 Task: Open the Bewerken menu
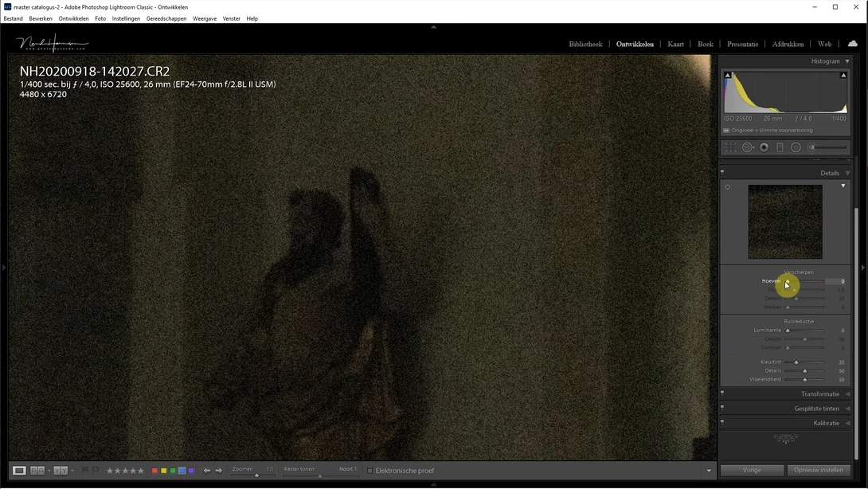coord(41,18)
